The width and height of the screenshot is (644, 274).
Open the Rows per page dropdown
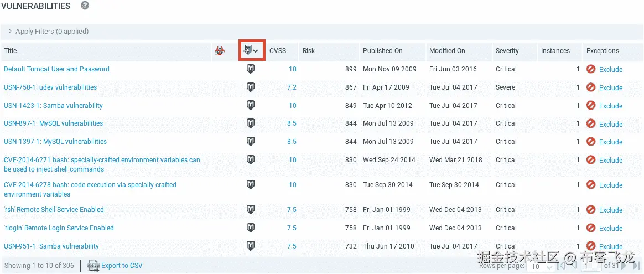[541, 266]
